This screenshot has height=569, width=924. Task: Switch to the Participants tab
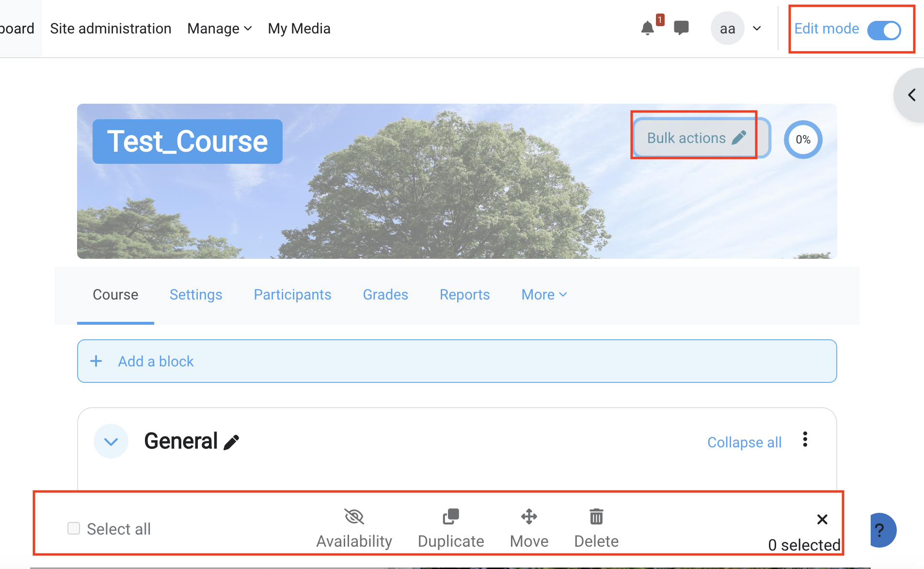click(x=292, y=294)
